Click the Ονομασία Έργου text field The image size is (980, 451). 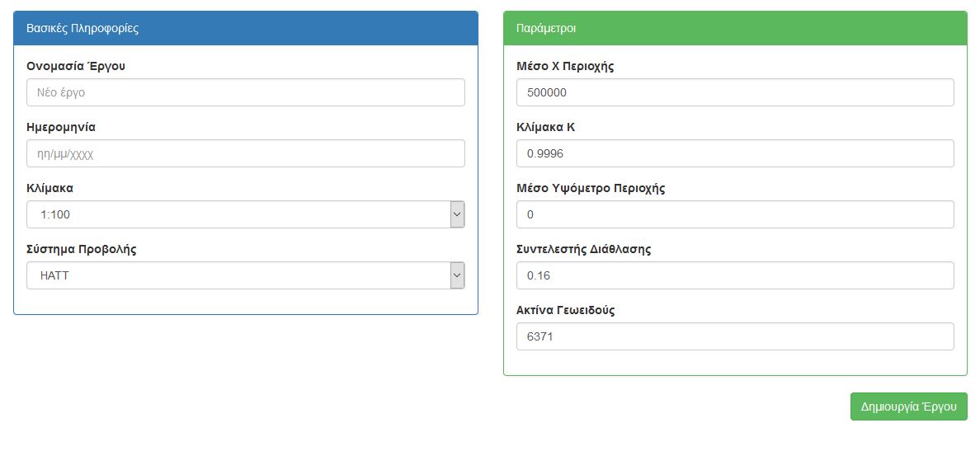(246, 92)
